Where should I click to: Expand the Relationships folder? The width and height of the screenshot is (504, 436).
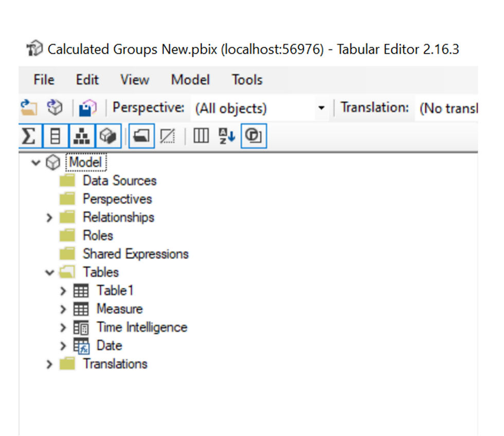point(49,217)
